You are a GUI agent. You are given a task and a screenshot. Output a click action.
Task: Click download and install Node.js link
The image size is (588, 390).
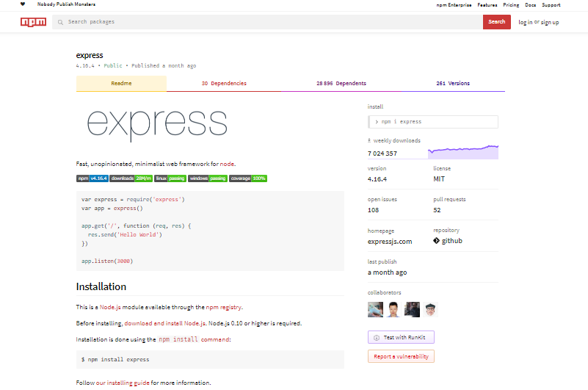165,323
